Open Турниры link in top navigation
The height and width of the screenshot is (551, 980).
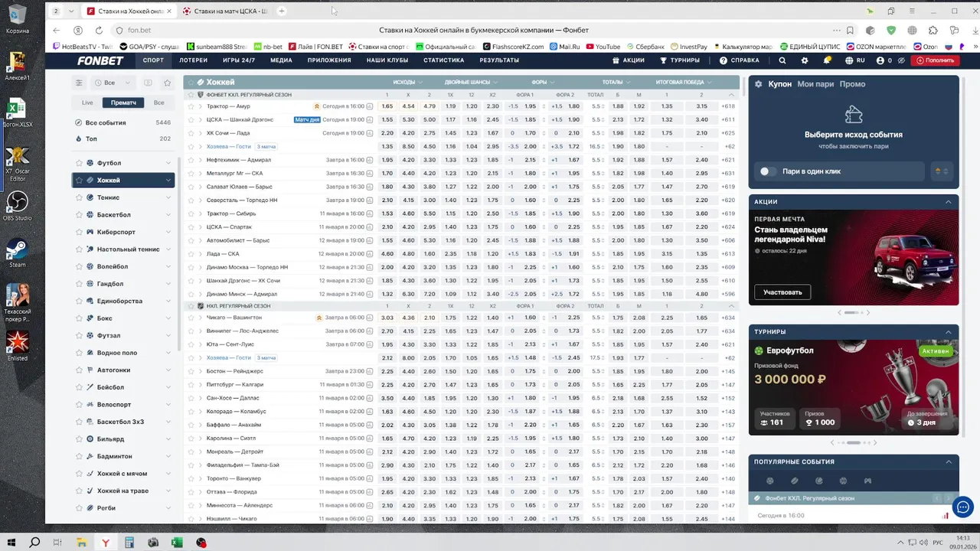point(679,60)
